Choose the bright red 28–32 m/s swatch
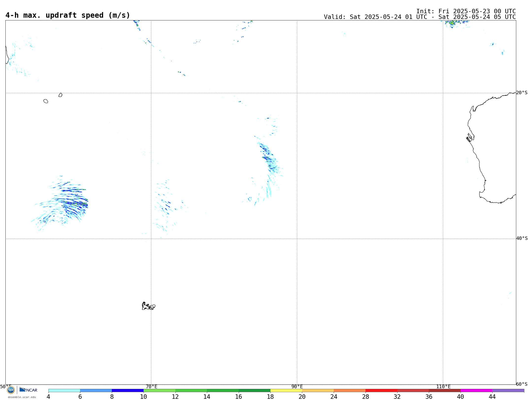Screen dimensions: 532x400 click(381, 390)
